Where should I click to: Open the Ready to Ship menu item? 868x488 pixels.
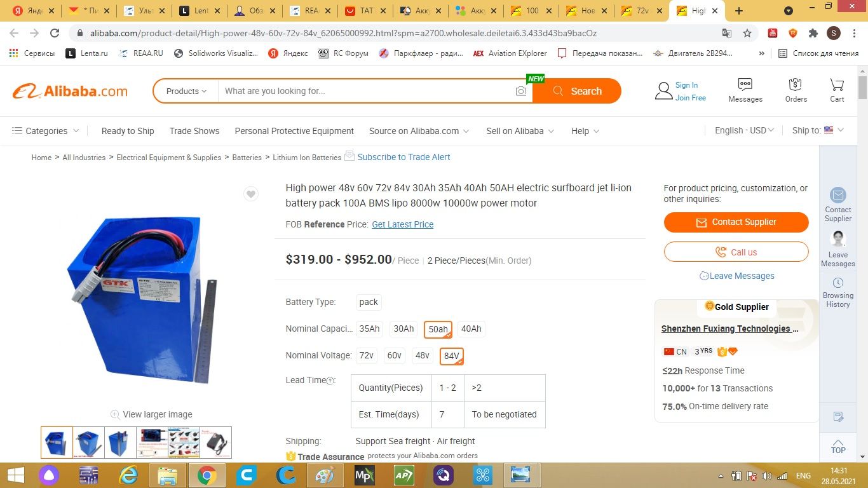[x=128, y=131]
